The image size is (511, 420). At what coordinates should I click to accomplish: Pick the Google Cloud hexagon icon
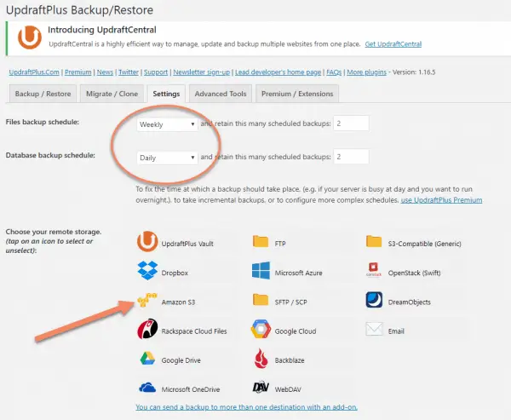tap(261, 329)
